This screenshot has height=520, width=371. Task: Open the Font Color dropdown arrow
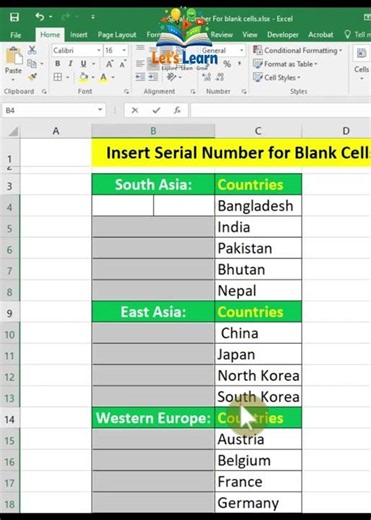[113, 77]
